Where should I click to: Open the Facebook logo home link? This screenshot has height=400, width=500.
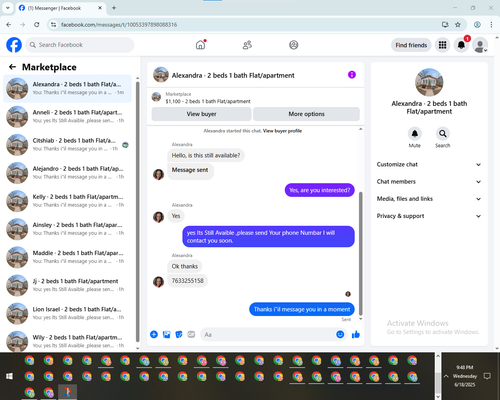pos(14,45)
